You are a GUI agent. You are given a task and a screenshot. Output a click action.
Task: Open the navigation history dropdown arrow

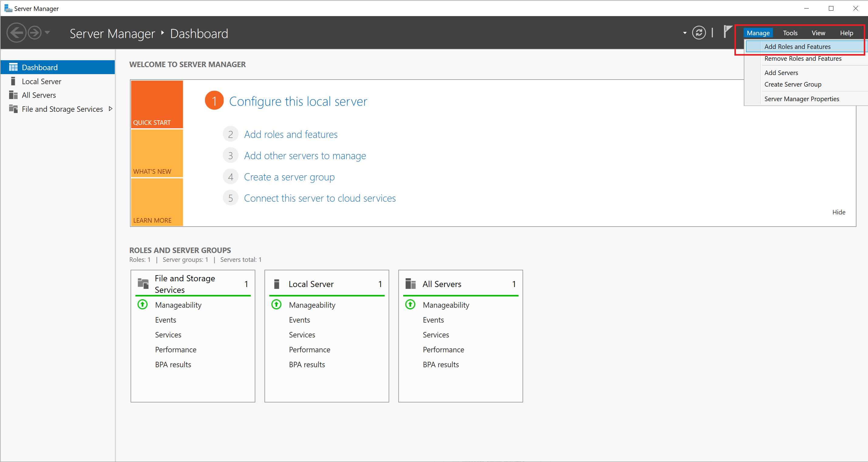click(x=47, y=33)
